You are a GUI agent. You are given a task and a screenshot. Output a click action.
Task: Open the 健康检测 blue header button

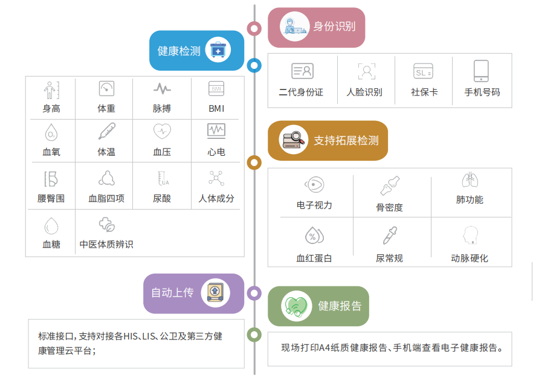(x=196, y=51)
